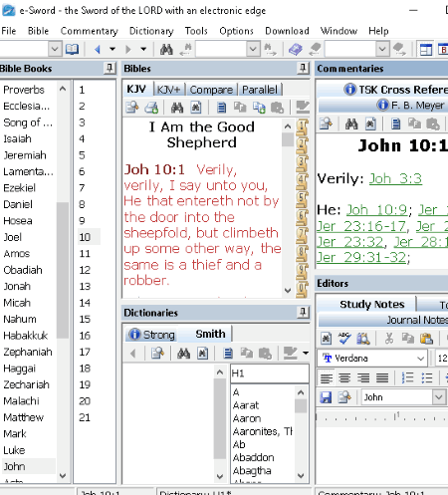Viewport: 448px width, 495px height.
Task: Click the paste clipboard icon in Editors toolbar
Action: point(426,339)
